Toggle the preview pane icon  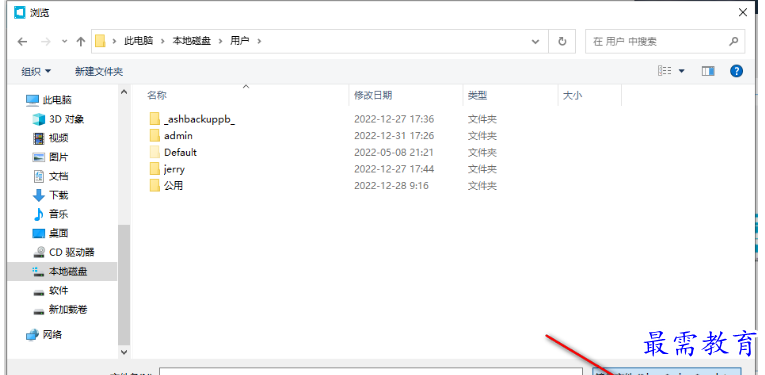coord(708,71)
